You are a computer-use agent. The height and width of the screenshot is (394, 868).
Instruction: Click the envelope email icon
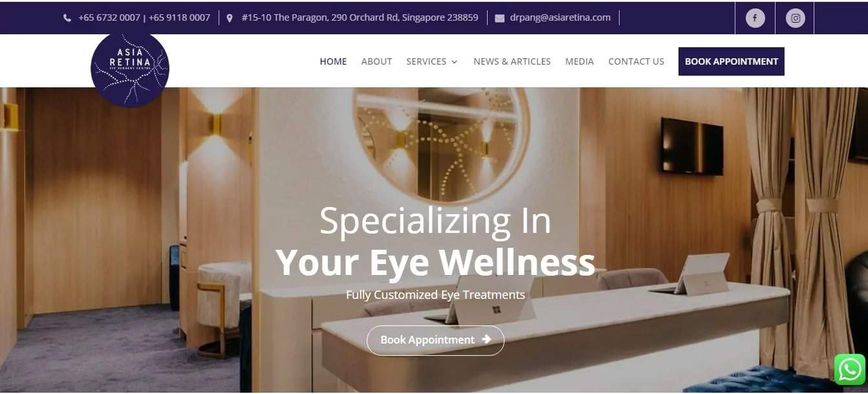pos(499,18)
